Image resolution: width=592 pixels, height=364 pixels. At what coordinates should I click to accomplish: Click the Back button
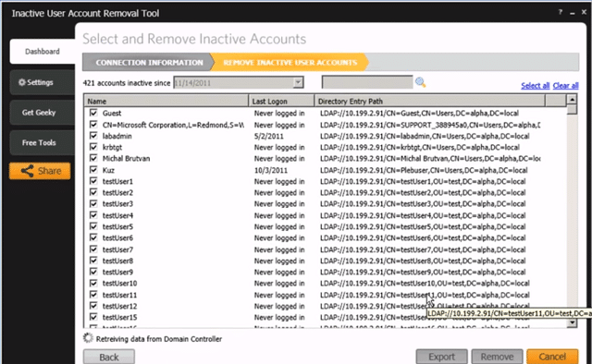109,357
